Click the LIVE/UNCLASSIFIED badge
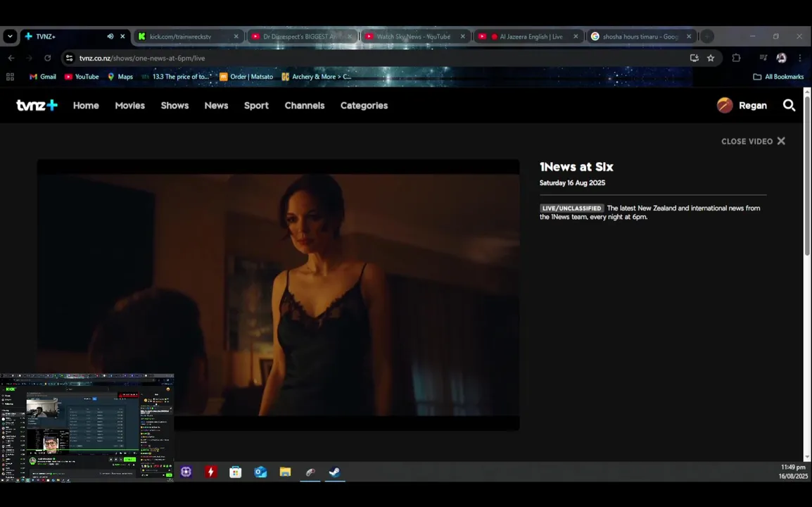Viewport: 812px width, 507px height. [572, 208]
